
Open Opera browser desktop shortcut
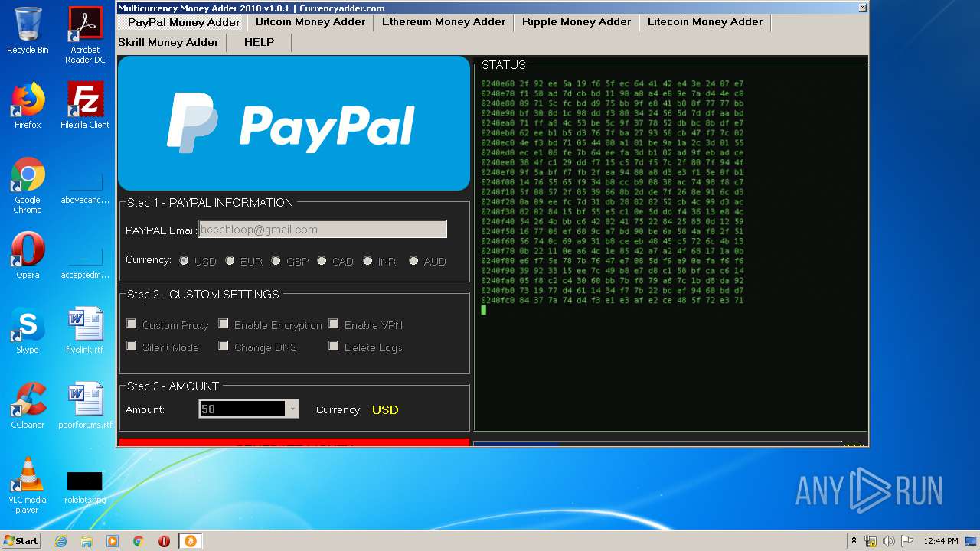pos(28,256)
